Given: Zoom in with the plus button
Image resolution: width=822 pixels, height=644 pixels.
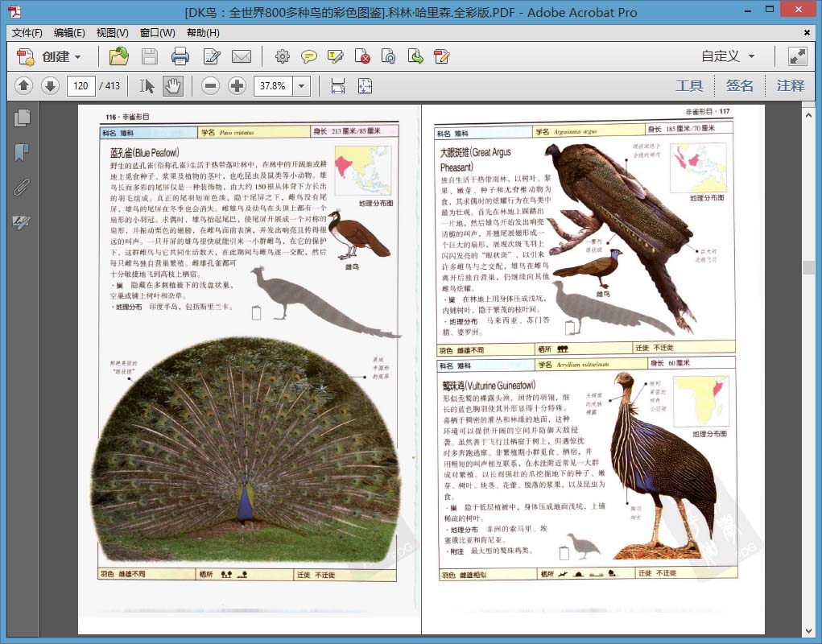Looking at the screenshot, I should coord(237,85).
